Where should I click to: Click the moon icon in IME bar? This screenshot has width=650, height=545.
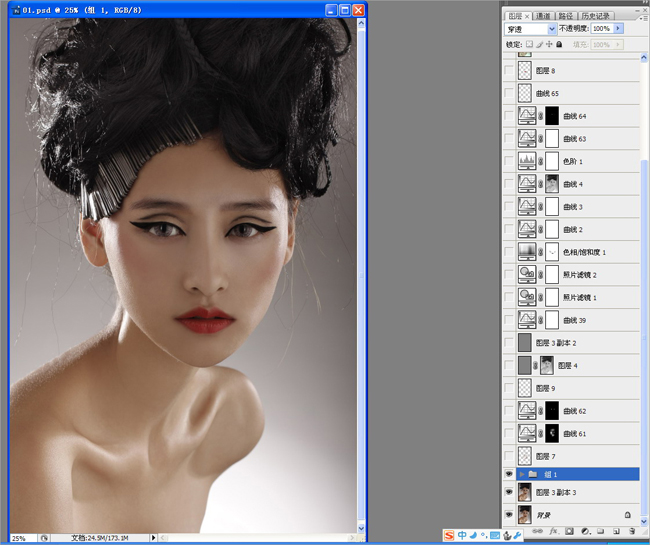pos(473,535)
